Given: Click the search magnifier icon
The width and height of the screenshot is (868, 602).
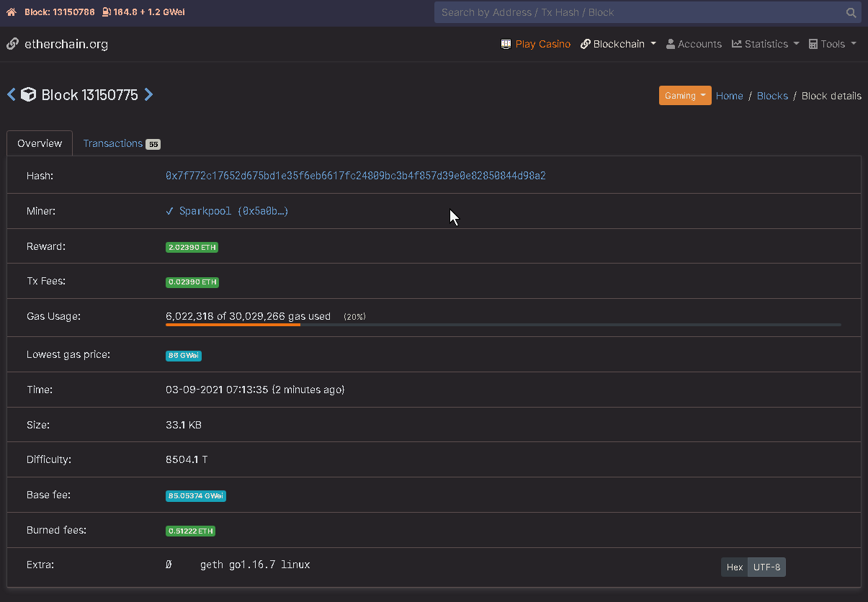Looking at the screenshot, I should coord(851,12).
